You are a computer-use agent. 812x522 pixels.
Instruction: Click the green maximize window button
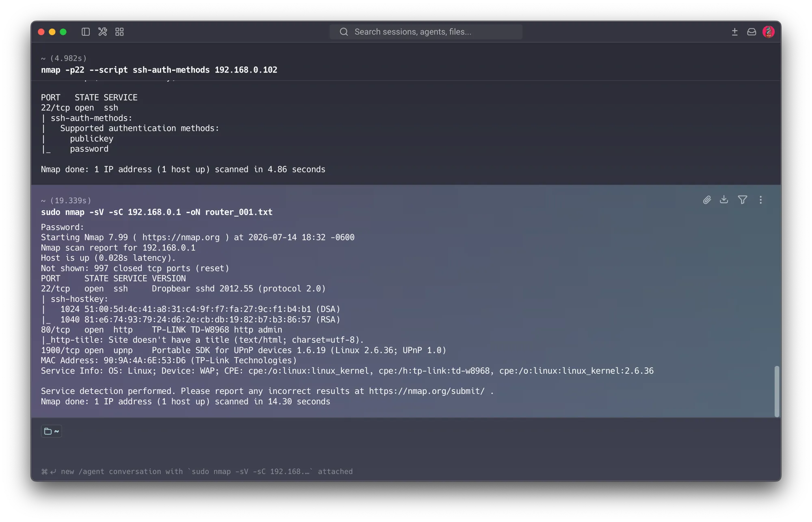(x=63, y=32)
